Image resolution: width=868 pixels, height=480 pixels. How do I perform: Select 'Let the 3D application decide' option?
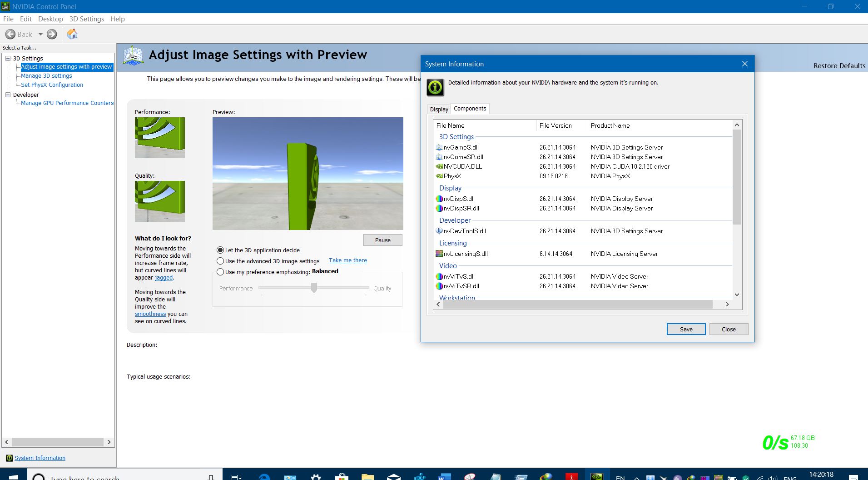(220, 250)
